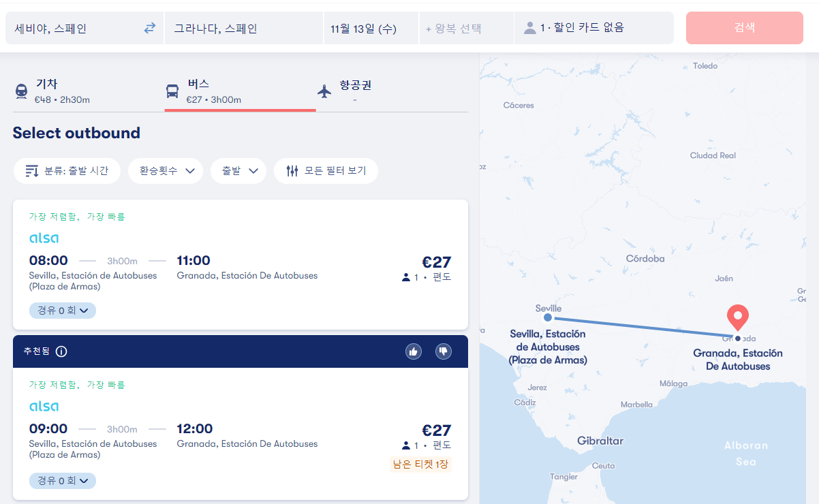
Task: Click the sliders icon in 모든 필터 보기
Action: [292, 171]
